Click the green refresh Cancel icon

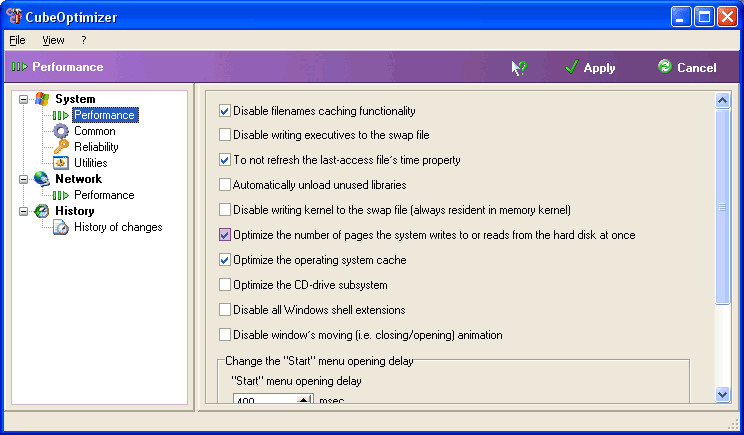click(x=665, y=66)
